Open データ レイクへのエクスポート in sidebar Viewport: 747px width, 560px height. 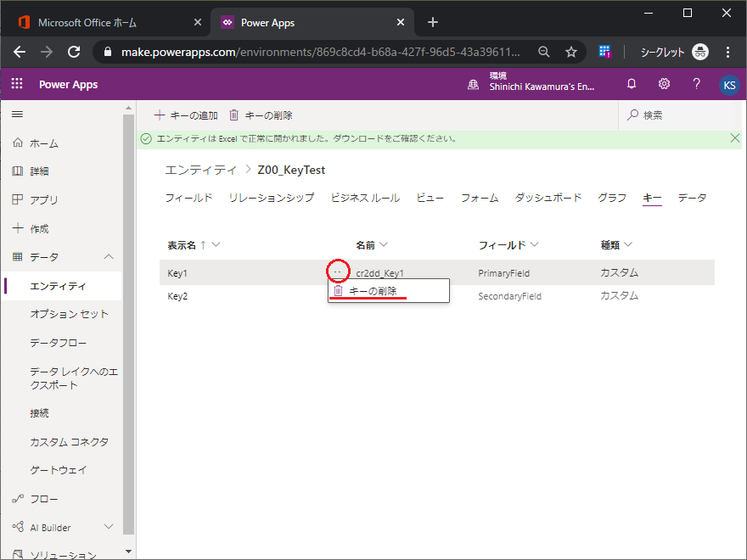pos(74,378)
